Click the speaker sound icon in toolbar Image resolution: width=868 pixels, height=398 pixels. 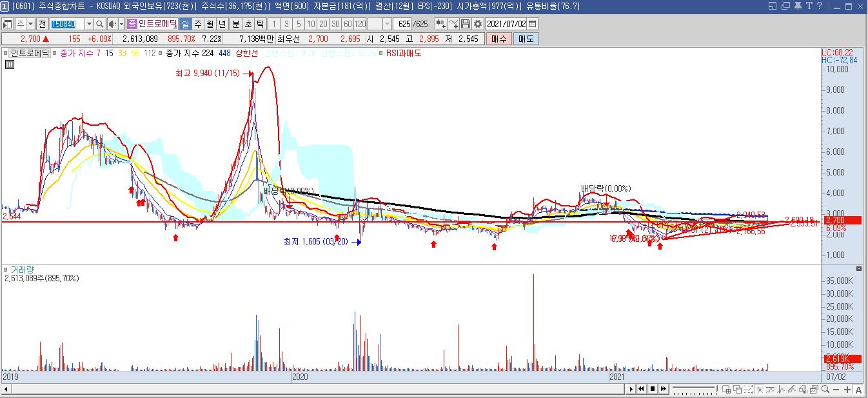pos(112,24)
